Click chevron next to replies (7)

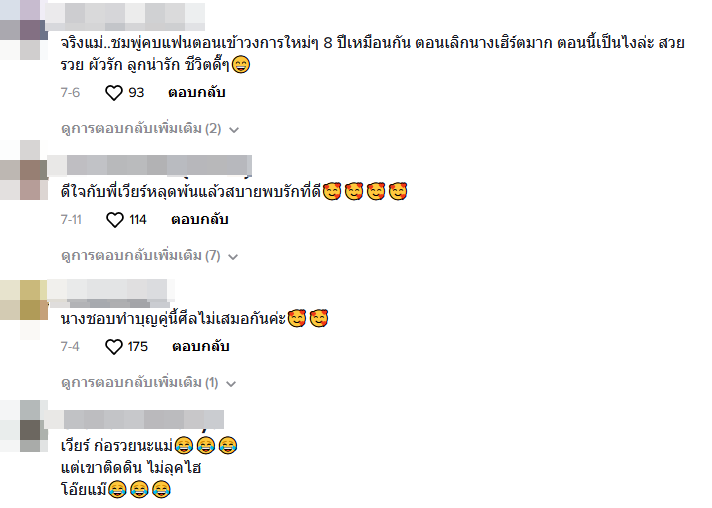coord(233,257)
